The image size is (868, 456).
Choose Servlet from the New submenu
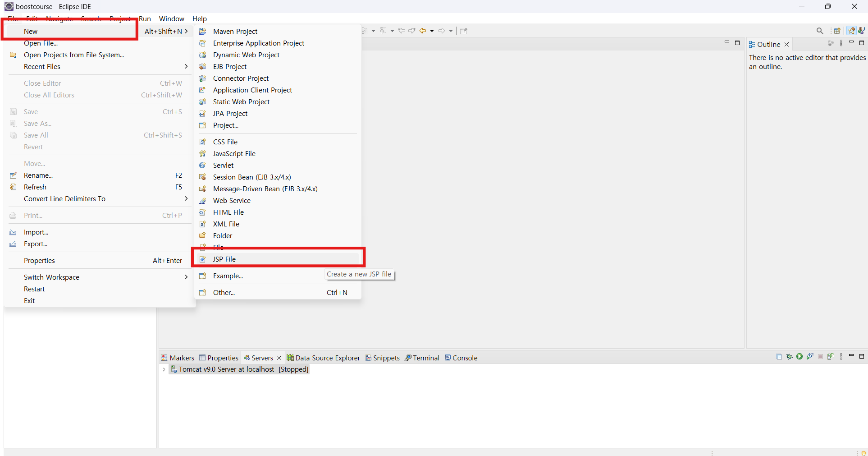[x=278, y=166]
